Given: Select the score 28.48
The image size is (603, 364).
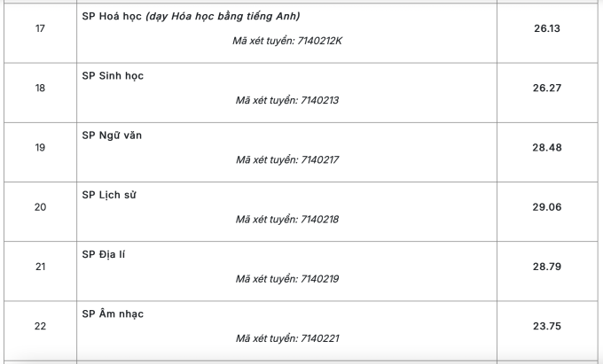Looking at the screenshot, I should click(547, 147).
